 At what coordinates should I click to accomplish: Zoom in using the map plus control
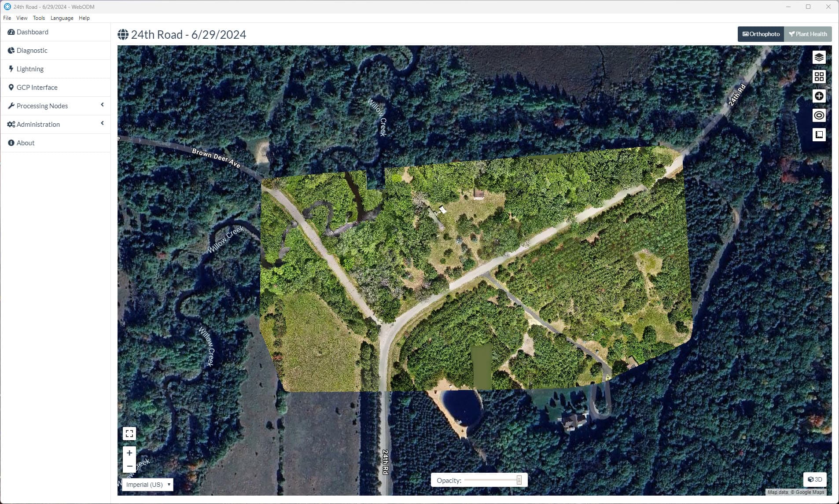pos(129,452)
